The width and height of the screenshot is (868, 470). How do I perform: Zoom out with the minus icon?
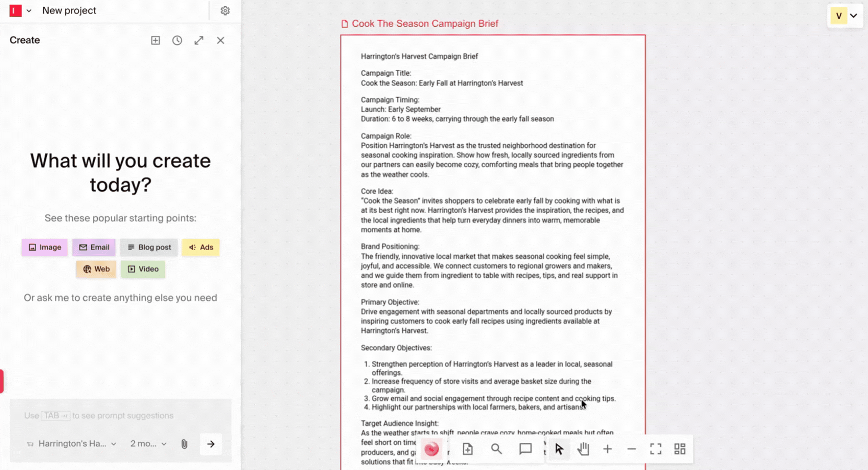point(631,449)
